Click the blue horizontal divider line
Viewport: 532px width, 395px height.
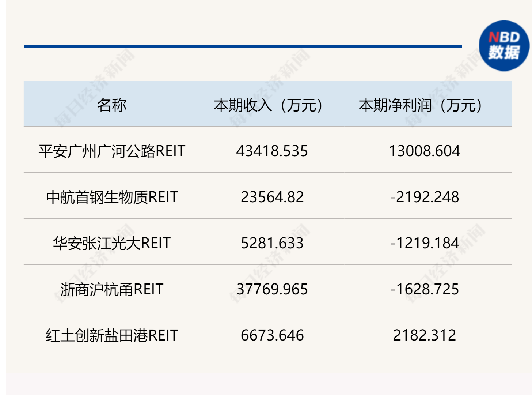243,47
